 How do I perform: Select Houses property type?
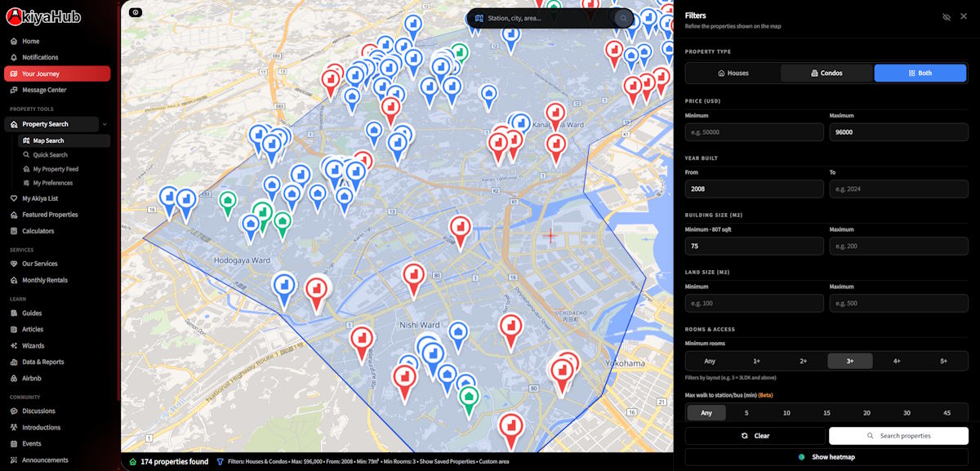point(733,73)
